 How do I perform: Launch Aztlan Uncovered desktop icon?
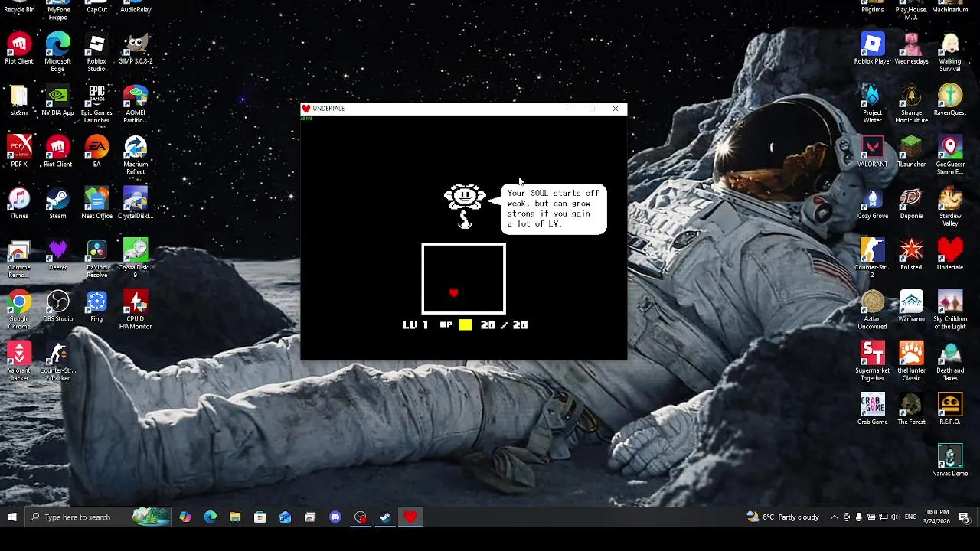pyautogui.click(x=873, y=310)
